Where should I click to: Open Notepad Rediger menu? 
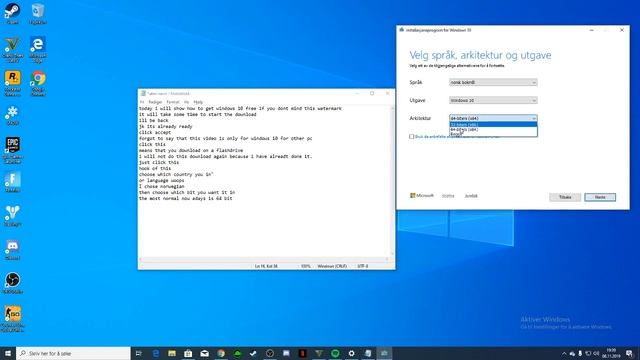pos(155,102)
